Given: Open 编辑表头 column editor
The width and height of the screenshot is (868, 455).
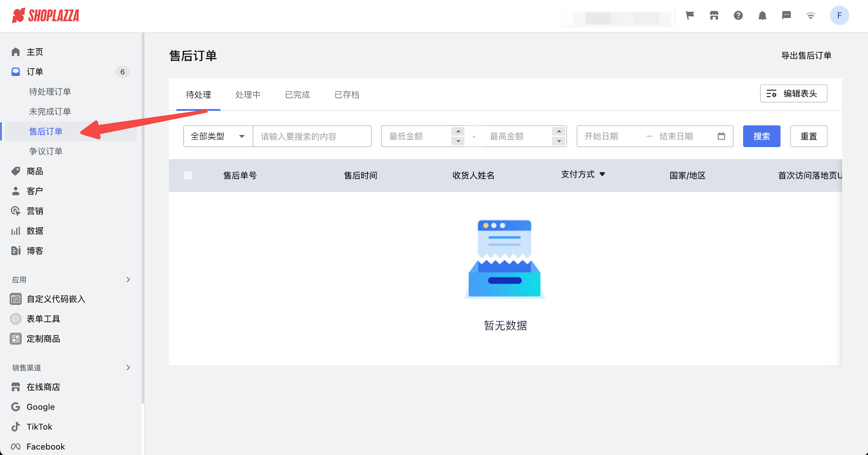Looking at the screenshot, I should (793, 93).
